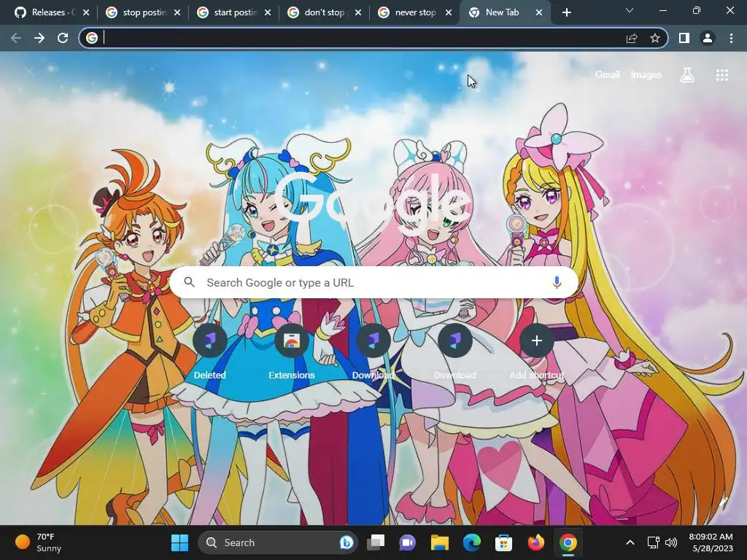Click the browser back arrow
The image size is (747, 560).
[x=16, y=38]
